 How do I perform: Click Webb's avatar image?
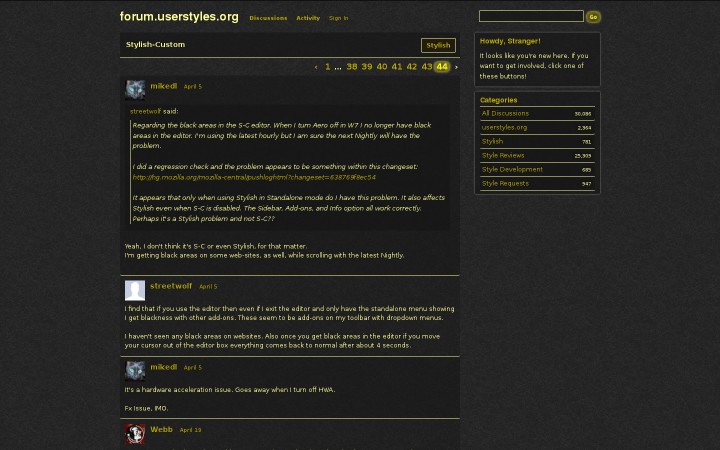[x=135, y=434]
